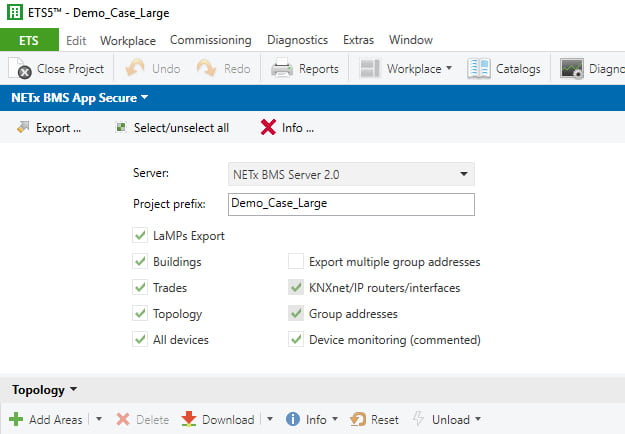This screenshot has width=625, height=434.
Task: Click the Topology panel title text
Action: coord(38,390)
